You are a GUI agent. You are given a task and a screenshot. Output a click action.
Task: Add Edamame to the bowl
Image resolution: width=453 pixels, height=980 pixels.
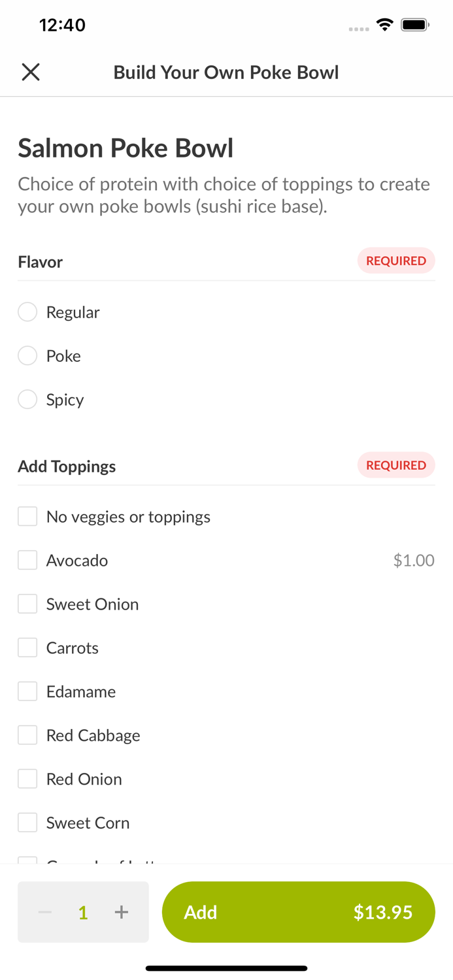27,691
